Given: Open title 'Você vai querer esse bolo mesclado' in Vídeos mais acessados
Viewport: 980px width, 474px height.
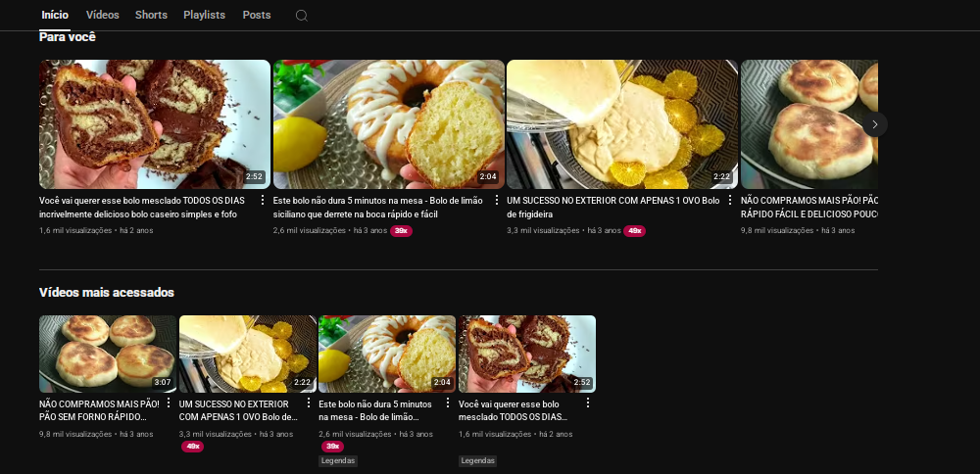Looking at the screenshot, I should (514, 410).
